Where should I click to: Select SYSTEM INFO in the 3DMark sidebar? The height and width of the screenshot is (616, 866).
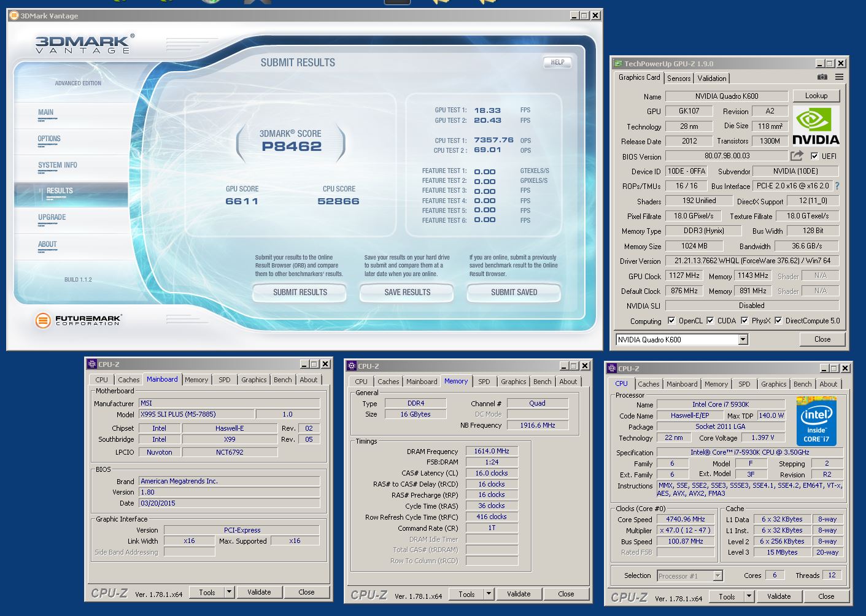[x=58, y=165]
